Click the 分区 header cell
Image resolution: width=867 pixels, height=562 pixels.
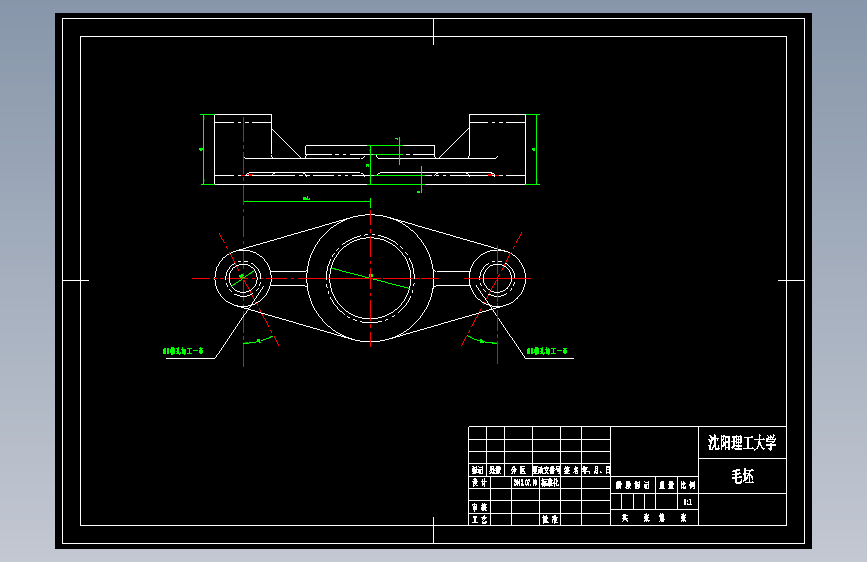coord(518,470)
